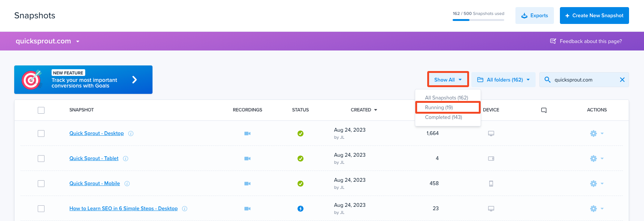
Task: Open the Quick Sprout - Desktop snapshot
Action: tap(96, 133)
